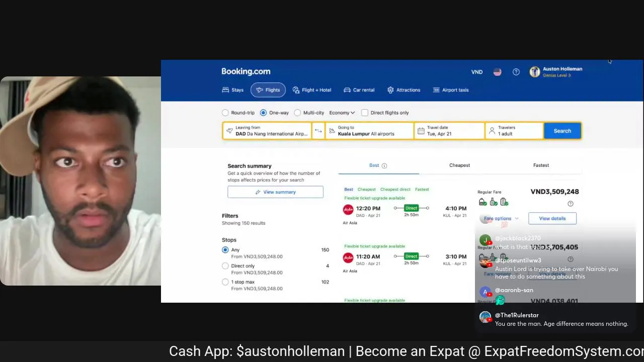Click the @aaronb-san chat avatar

point(485,292)
